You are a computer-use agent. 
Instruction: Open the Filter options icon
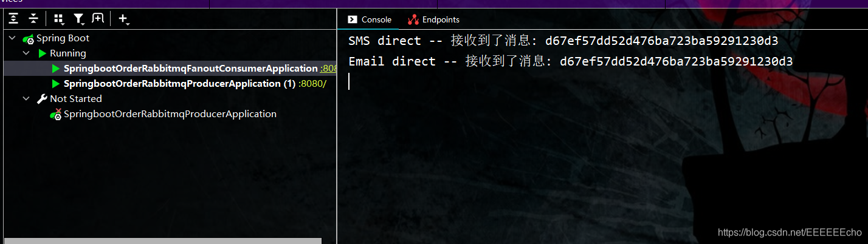click(79, 19)
